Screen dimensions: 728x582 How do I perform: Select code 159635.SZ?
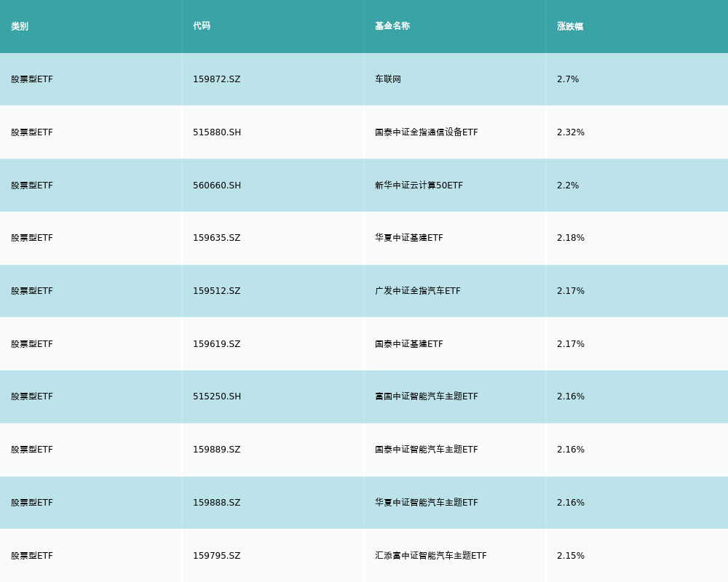217,238
